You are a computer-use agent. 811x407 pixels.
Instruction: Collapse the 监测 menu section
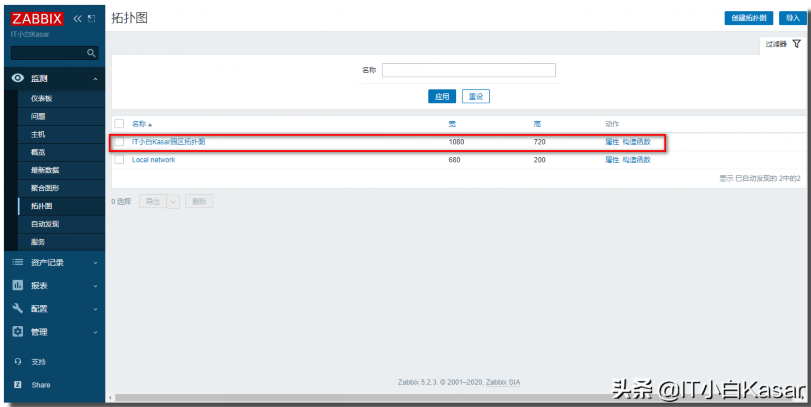95,79
